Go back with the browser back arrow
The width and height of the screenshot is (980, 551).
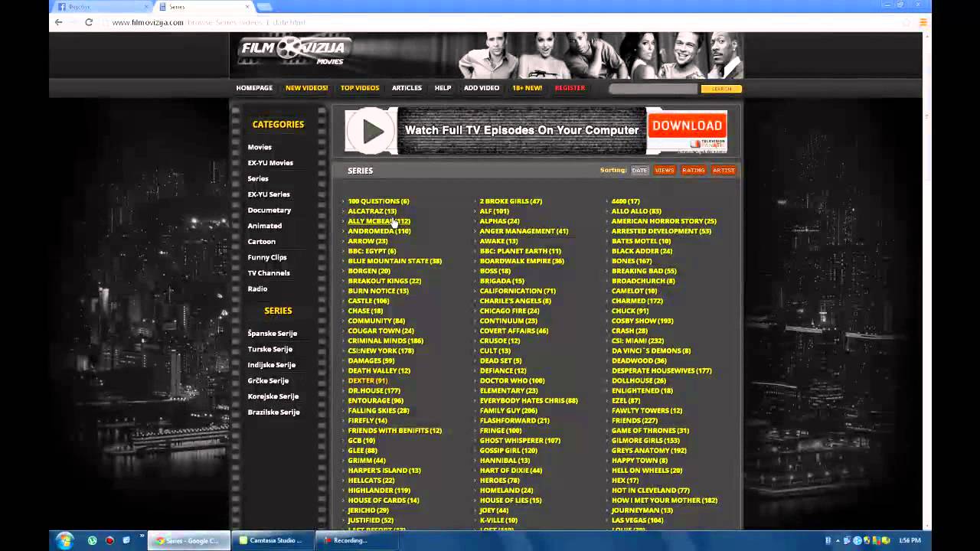coord(58,22)
